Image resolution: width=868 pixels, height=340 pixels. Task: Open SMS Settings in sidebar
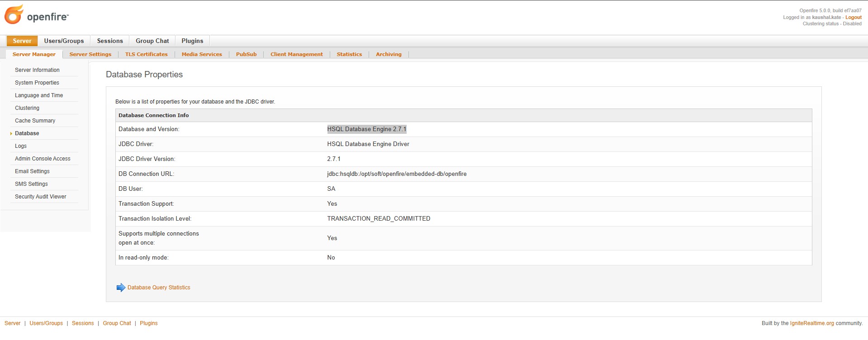[31, 184]
